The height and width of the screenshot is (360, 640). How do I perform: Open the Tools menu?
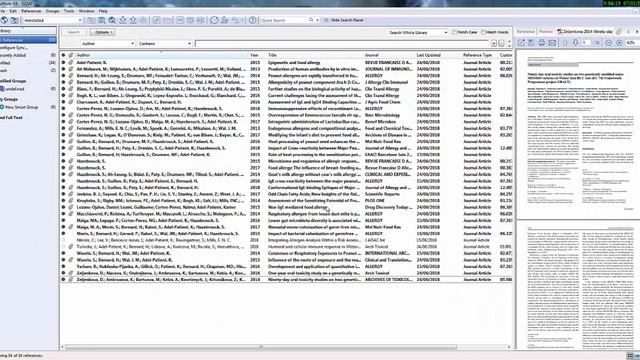point(69,11)
